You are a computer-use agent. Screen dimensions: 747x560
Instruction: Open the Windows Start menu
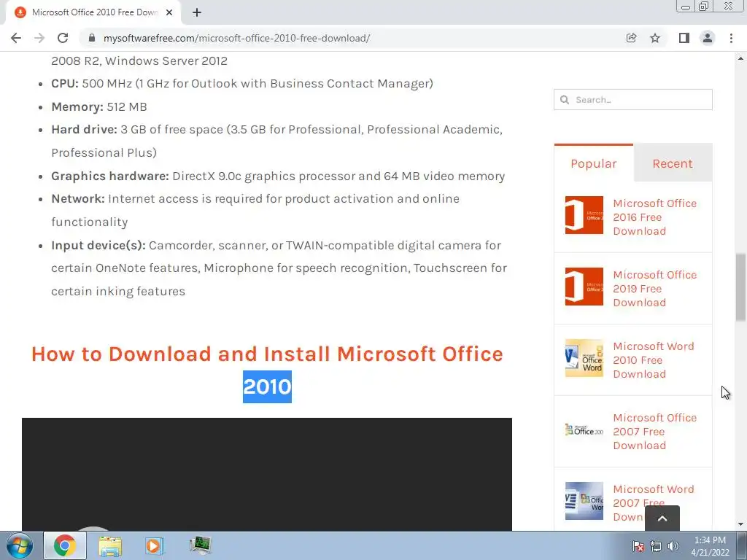point(18,545)
